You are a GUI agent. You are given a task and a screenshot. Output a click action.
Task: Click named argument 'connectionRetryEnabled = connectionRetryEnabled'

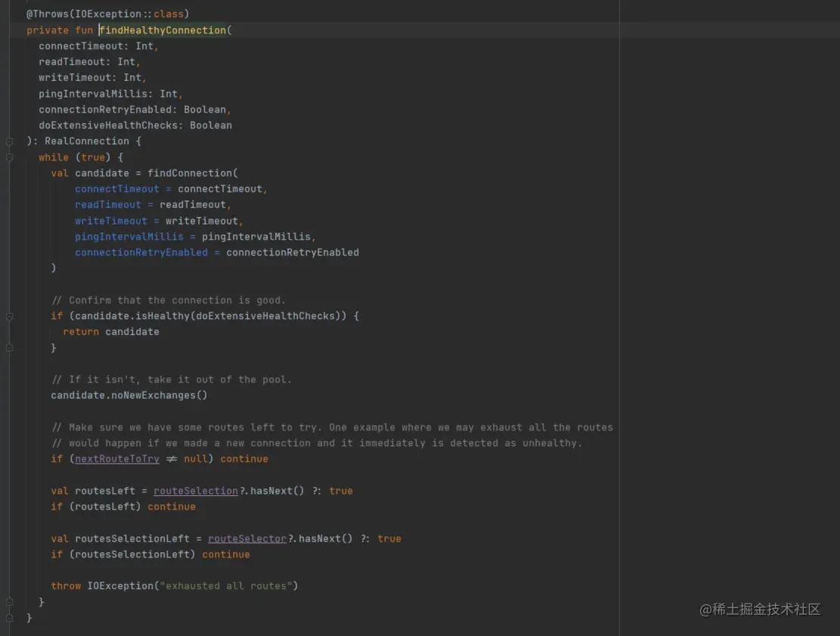click(217, 253)
